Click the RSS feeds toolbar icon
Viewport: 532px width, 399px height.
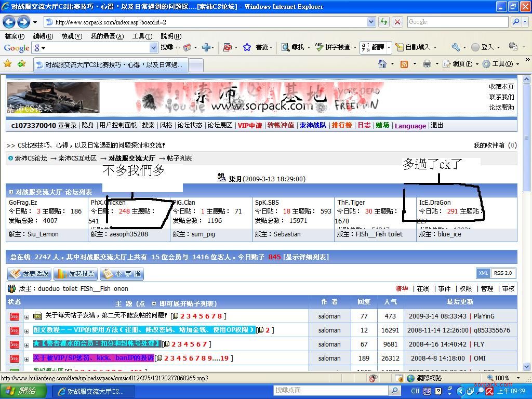pyautogui.click(x=404, y=64)
